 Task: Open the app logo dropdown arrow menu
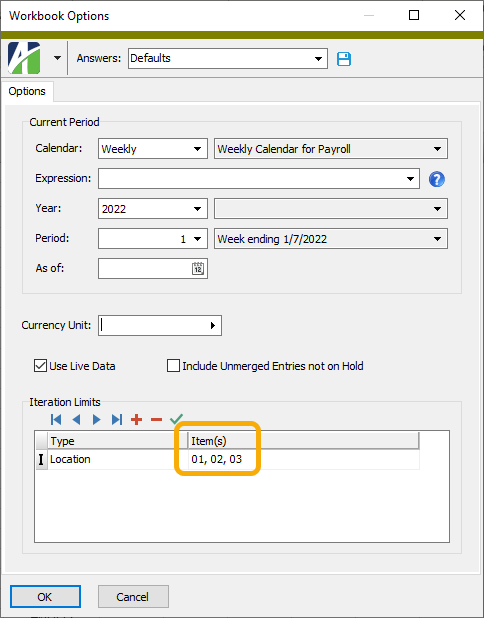pos(58,58)
